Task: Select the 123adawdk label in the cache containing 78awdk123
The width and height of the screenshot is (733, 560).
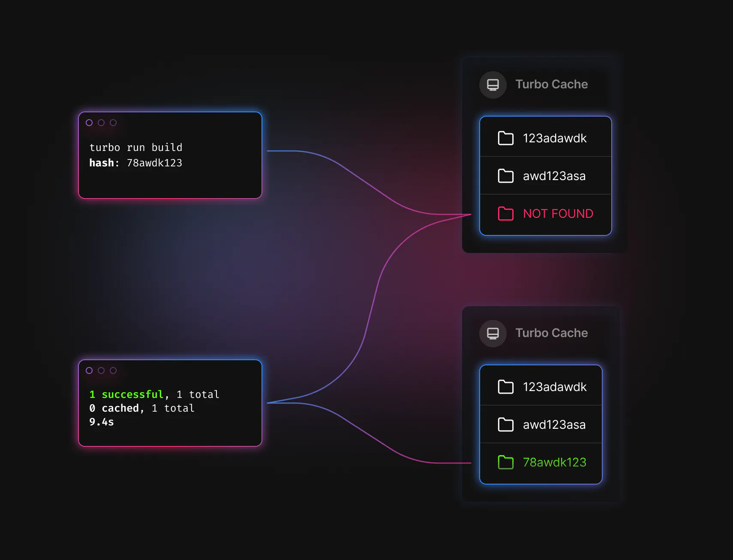Action: point(555,387)
